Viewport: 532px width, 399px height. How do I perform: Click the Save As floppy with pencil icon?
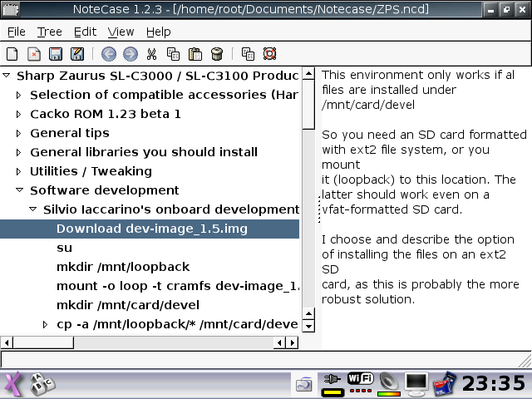tap(77, 54)
